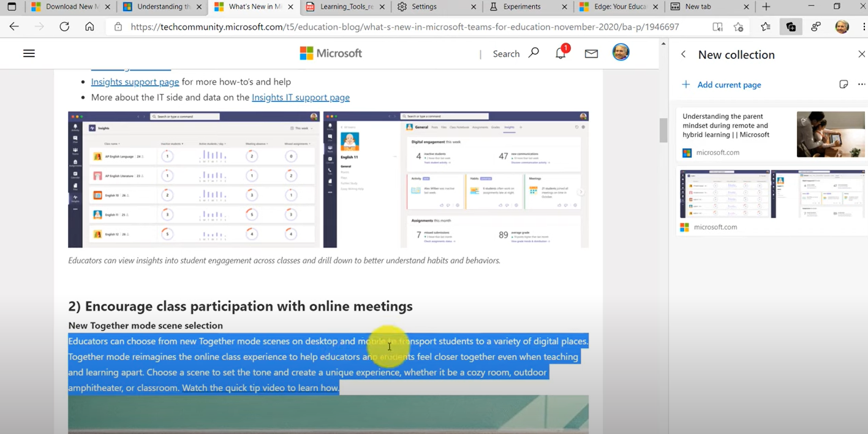Image resolution: width=868 pixels, height=434 pixels.
Task: Toggle the Collections toolbar button
Action: pyautogui.click(x=791, y=27)
